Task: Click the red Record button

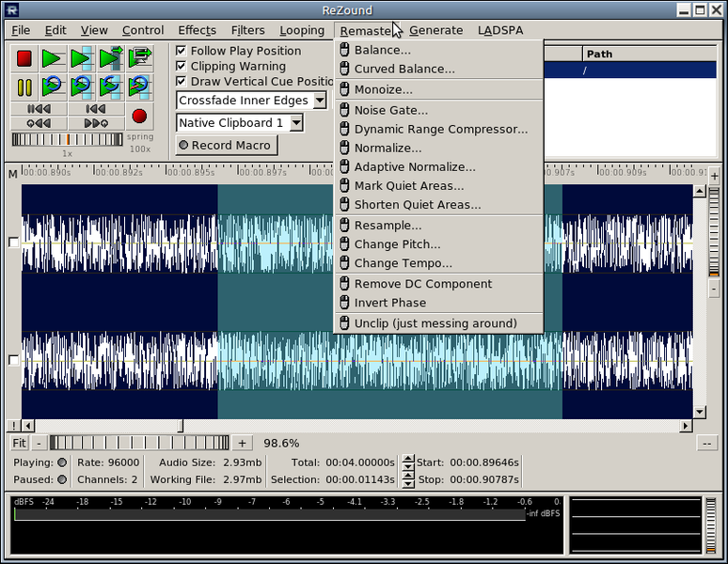Action: 139,116
